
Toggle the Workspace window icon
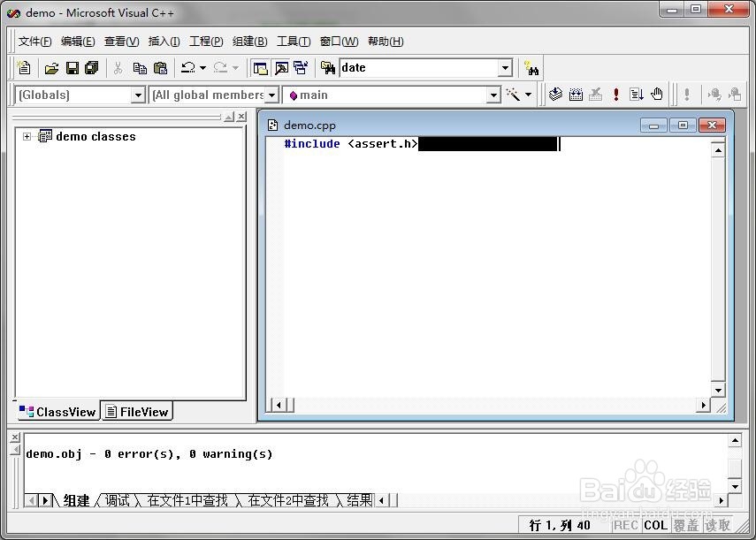(x=260, y=68)
